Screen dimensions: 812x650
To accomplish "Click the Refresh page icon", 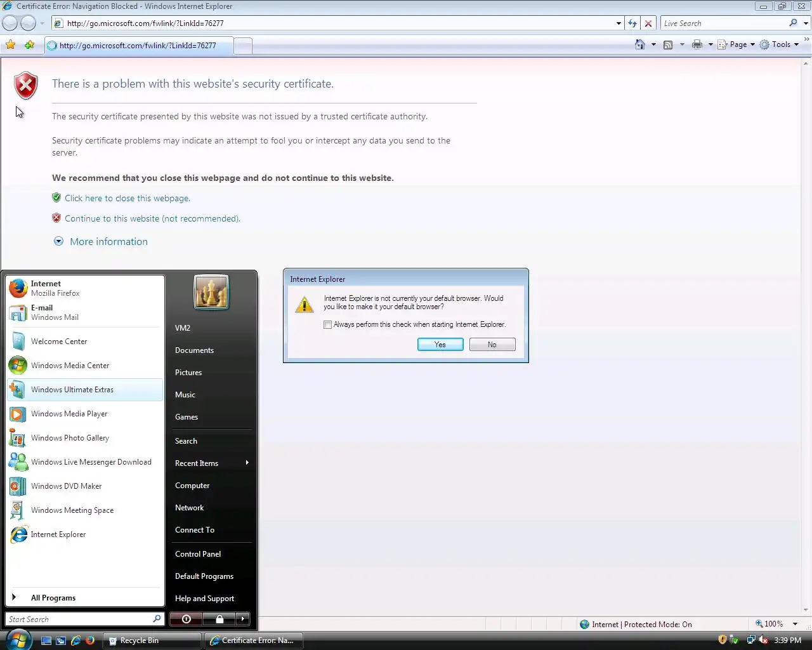I will 632,23.
